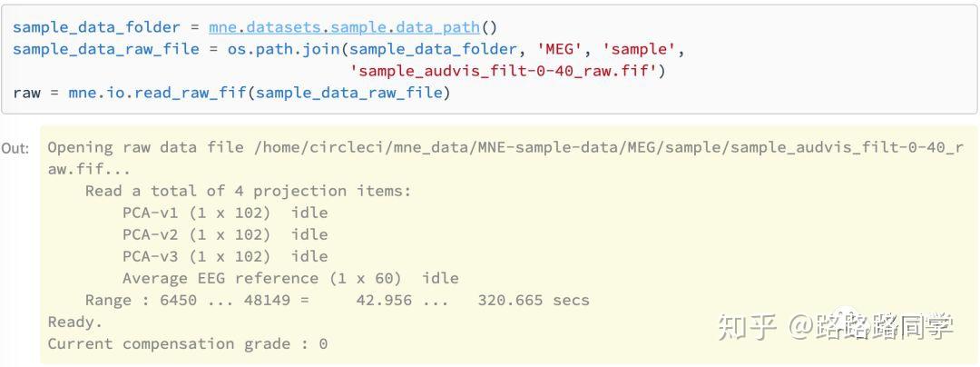Click the Out: label beside output

(x=15, y=148)
